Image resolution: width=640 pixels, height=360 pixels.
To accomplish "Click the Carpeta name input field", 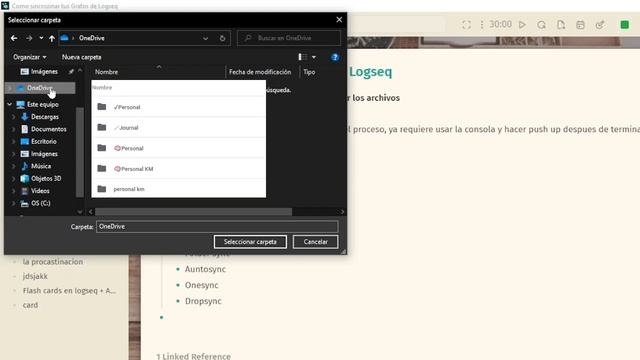I will coord(217,227).
